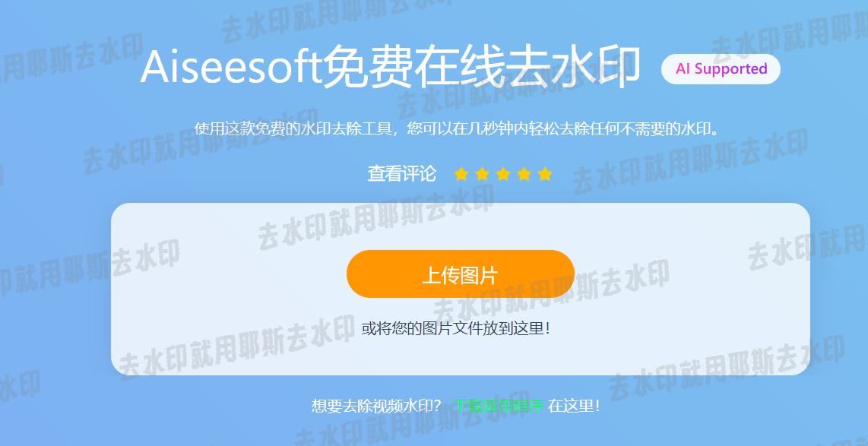Image resolution: width=868 pixels, height=446 pixels.
Task: Open the green 下载应用程序 link
Action: pyautogui.click(x=499, y=406)
